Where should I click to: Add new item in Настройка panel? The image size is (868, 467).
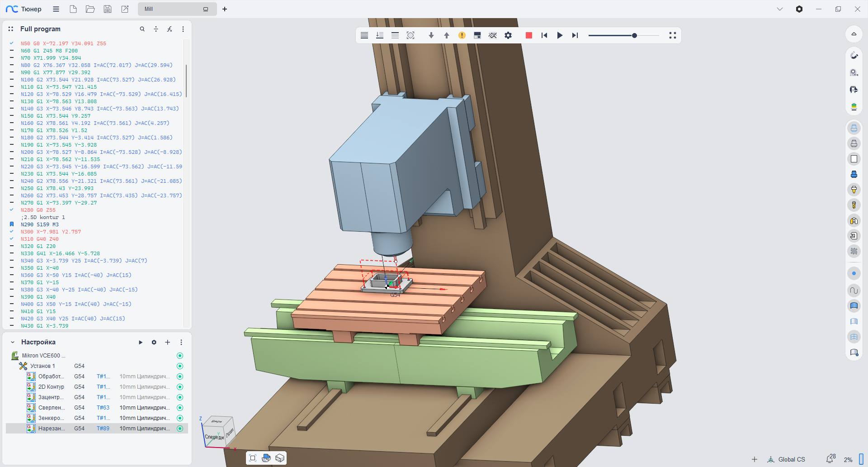point(167,342)
